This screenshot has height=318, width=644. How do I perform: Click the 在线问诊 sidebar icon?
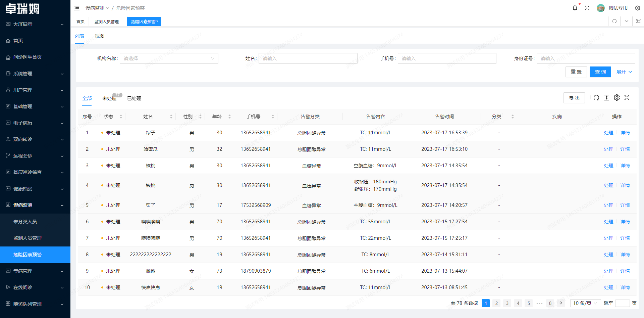coord(8,287)
